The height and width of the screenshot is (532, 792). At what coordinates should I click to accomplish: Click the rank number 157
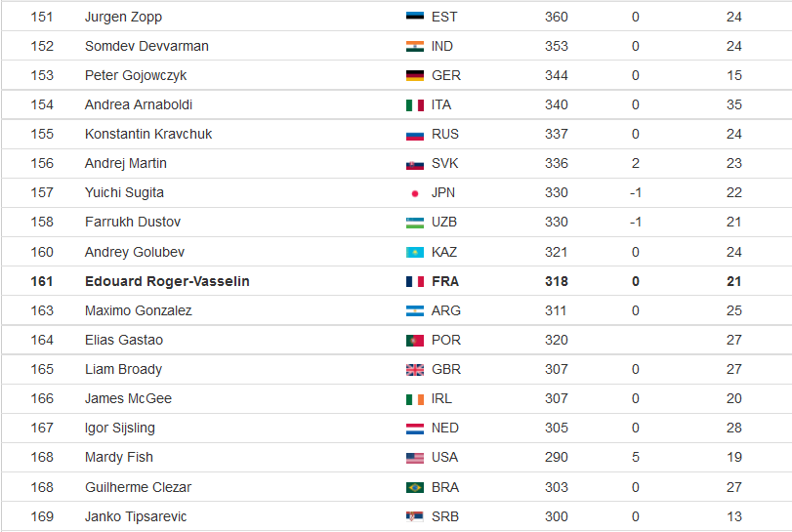[42, 193]
